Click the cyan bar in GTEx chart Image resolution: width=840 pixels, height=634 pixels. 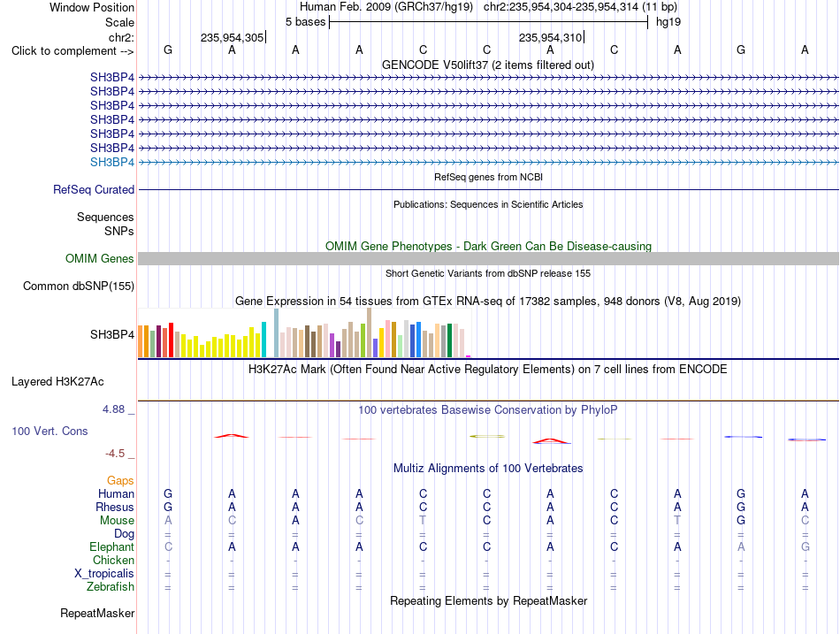click(263, 340)
